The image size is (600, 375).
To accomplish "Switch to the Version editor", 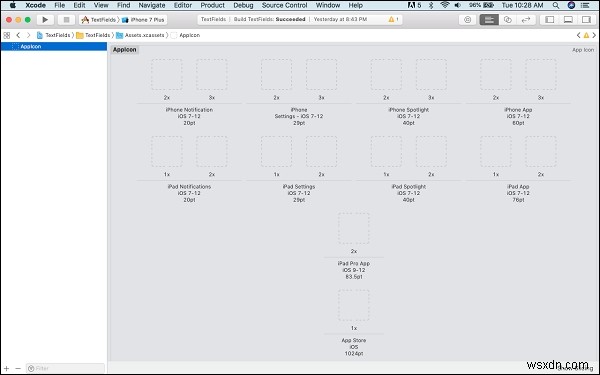I will tap(526, 20).
